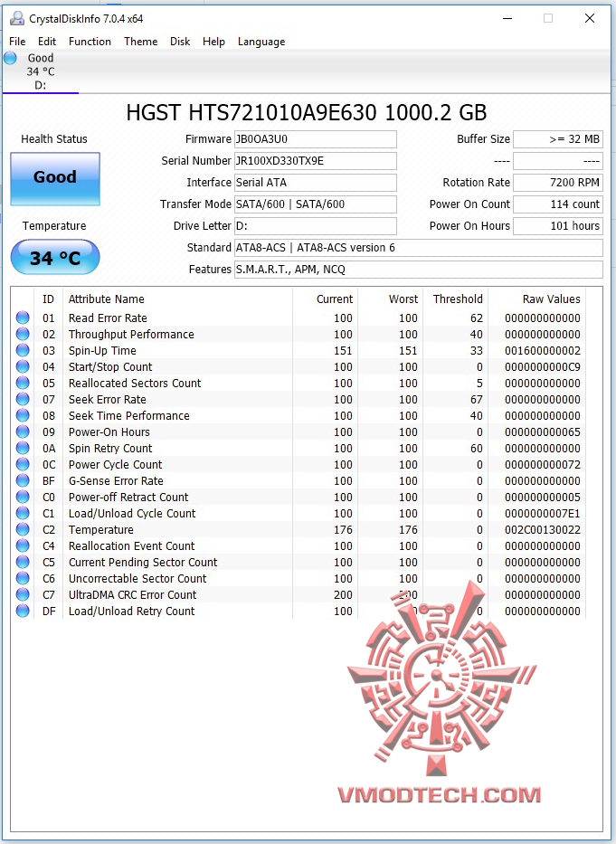Click the status icon for Load/Unload Cycle Count

(23, 513)
